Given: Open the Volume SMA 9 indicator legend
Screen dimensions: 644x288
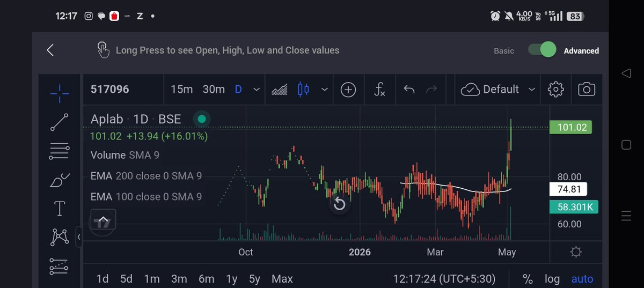Looking at the screenshot, I should [x=125, y=155].
